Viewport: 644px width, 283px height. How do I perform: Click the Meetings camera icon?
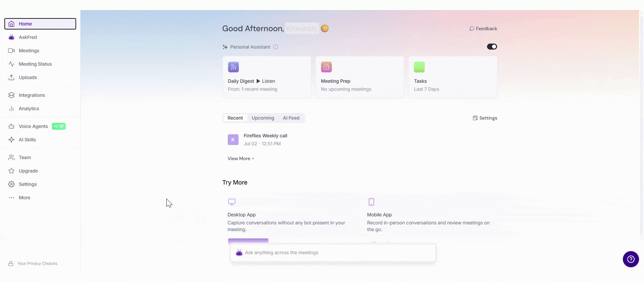[x=11, y=51]
